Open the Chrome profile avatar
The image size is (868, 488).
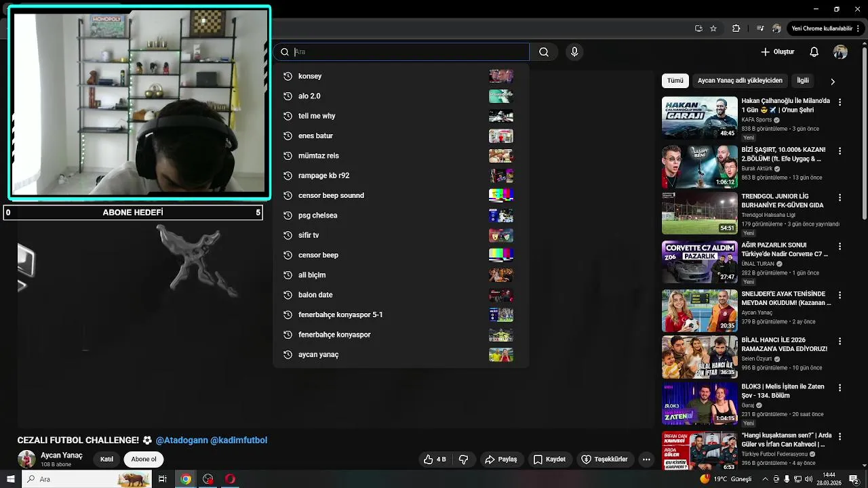click(x=776, y=28)
